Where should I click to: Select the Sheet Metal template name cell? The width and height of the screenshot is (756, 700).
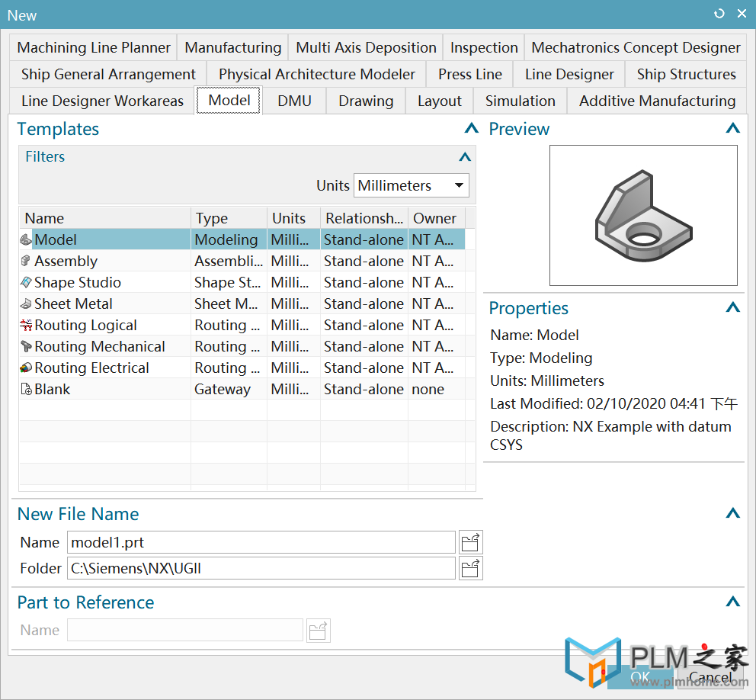pyautogui.click(x=105, y=303)
